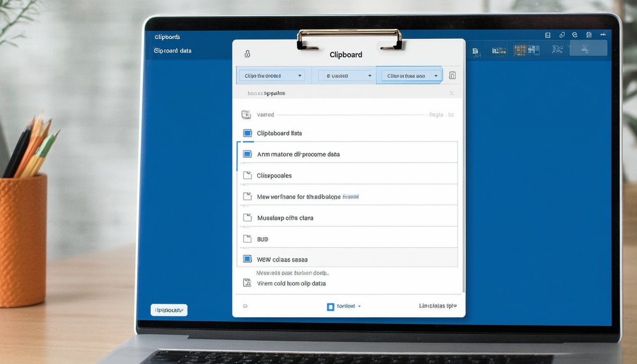This screenshot has height=364, width=637.
Task: Expand the middle dropdown in the filter bar
Action: tap(345, 76)
